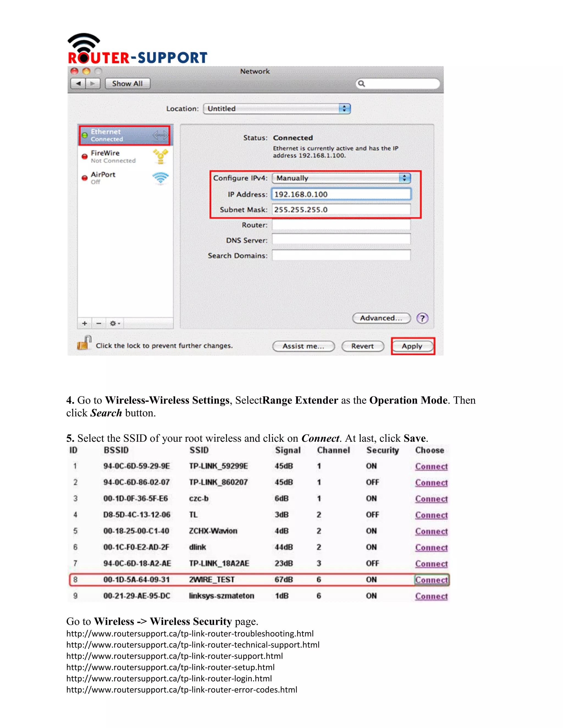Click Connect for the 2WIRE_TEST network
Screen dimensions: 563x728
pos(431,580)
